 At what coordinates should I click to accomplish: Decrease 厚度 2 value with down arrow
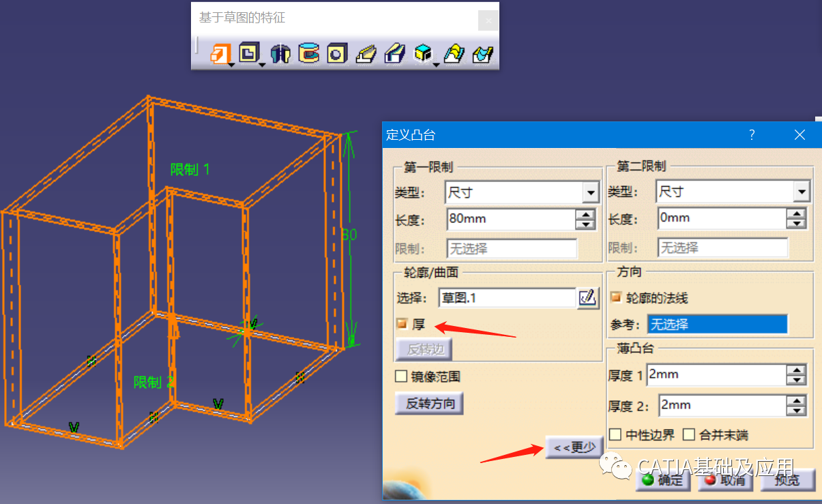(796, 411)
